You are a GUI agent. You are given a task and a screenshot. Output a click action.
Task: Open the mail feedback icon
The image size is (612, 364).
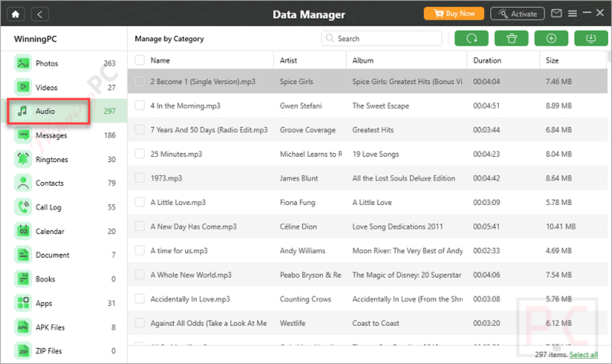click(x=556, y=13)
